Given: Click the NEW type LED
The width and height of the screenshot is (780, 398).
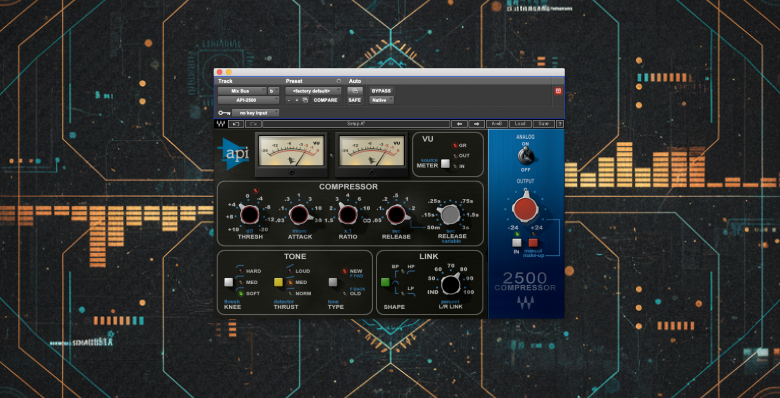Looking at the screenshot, I should tap(344, 271).
